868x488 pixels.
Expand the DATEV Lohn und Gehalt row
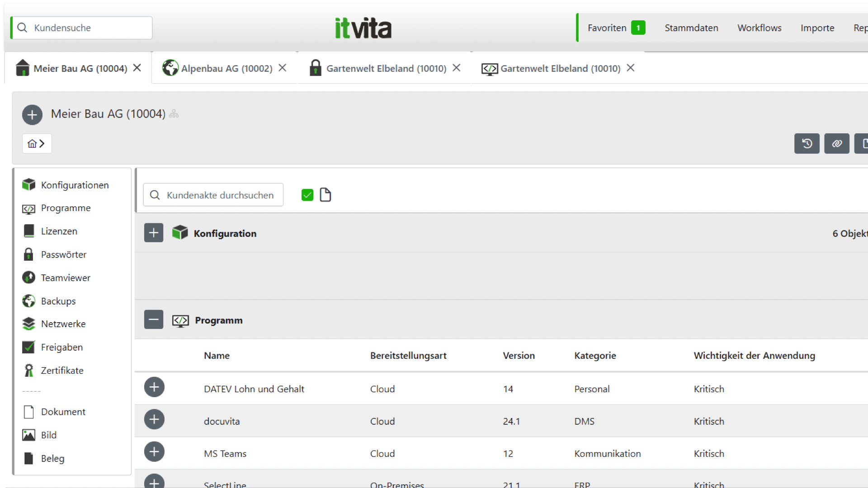tap(154, 387)
